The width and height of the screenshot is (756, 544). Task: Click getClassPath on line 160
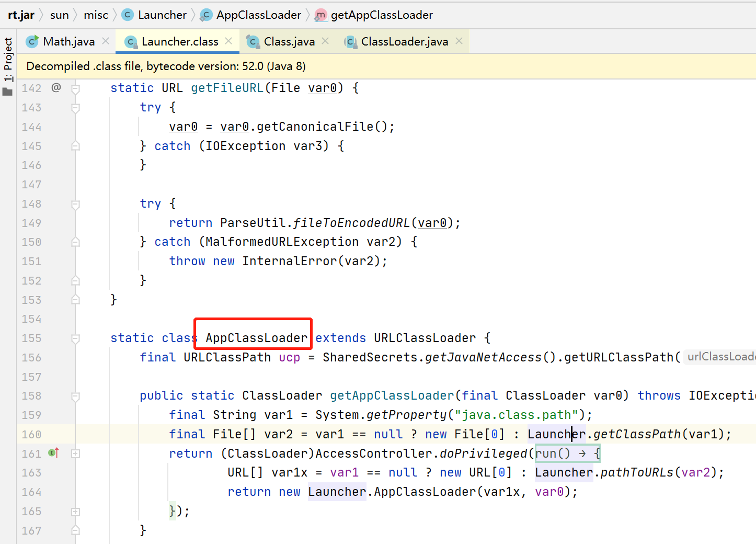pyautogui.click(x=637, y=434)
